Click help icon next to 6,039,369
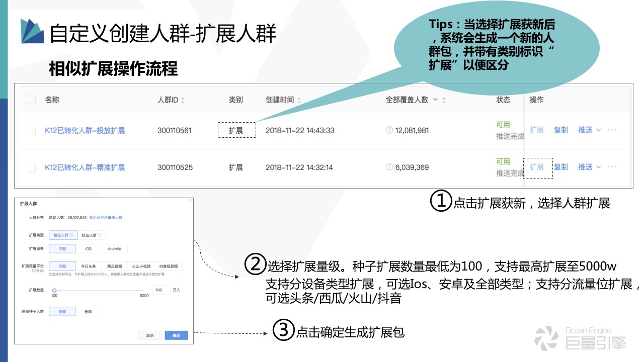The width and height of the screenshot is (644, 362). (x=389, y=167)
